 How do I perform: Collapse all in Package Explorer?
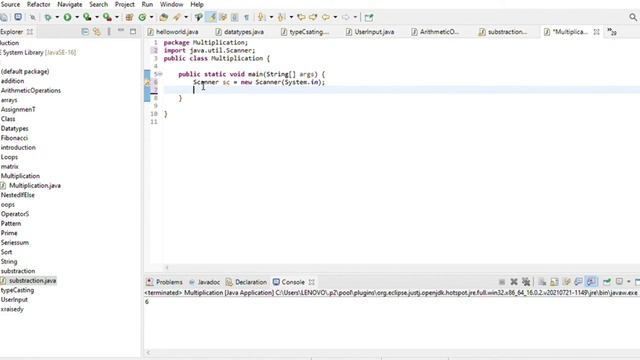pos(85,31)
